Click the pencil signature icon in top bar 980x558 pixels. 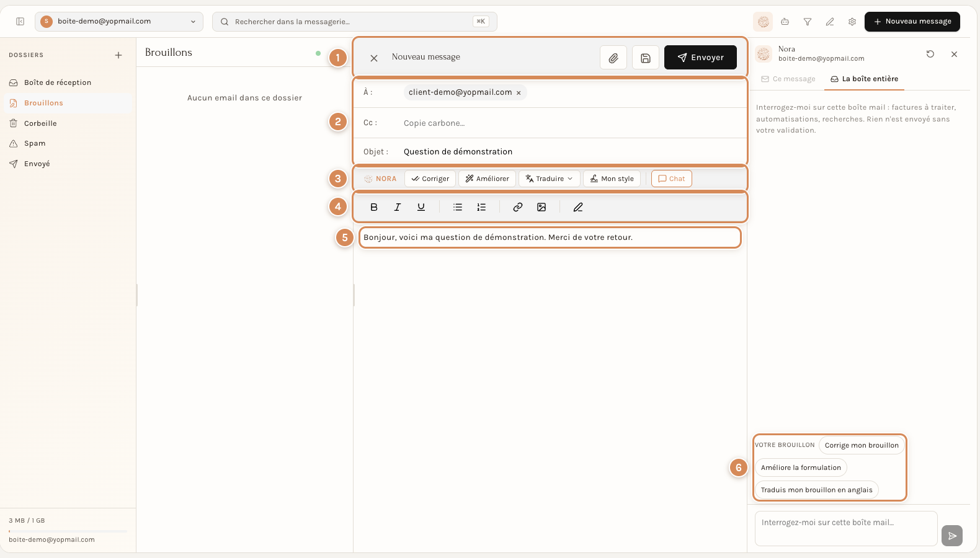[x=830, y=22]
